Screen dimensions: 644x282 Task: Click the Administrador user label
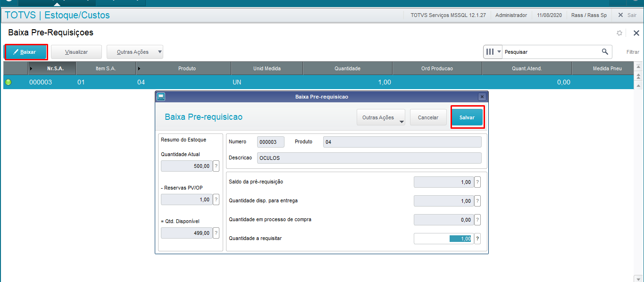[511, 15]
